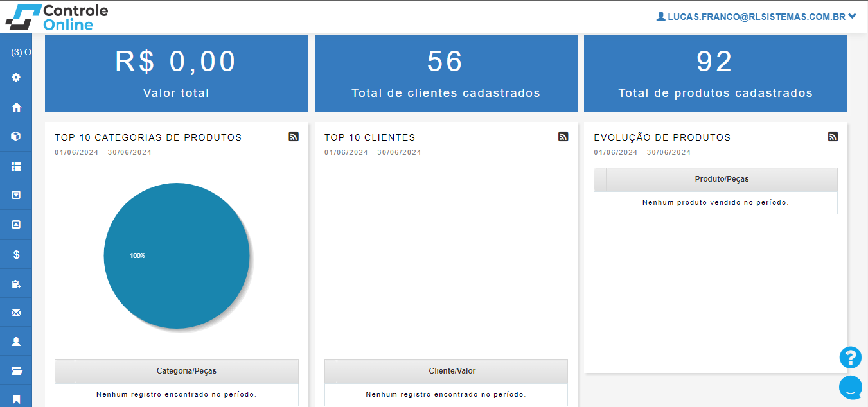Click the bookmark icon in the sidebar

16,399
